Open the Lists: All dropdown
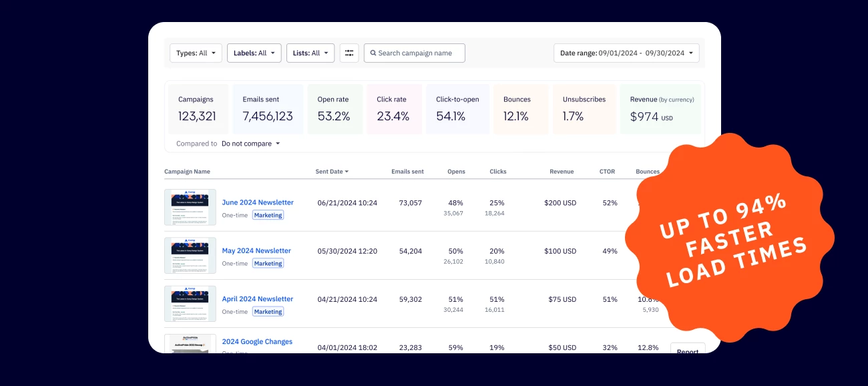Screen dimensions: 868x386 pyautogui.click(x=310, y=53)
